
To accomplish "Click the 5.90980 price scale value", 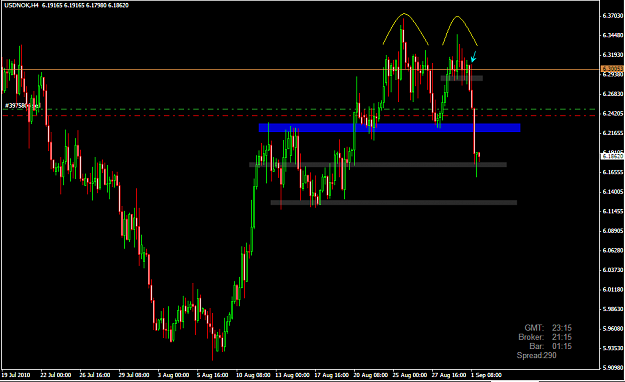I will click(613, 367).
